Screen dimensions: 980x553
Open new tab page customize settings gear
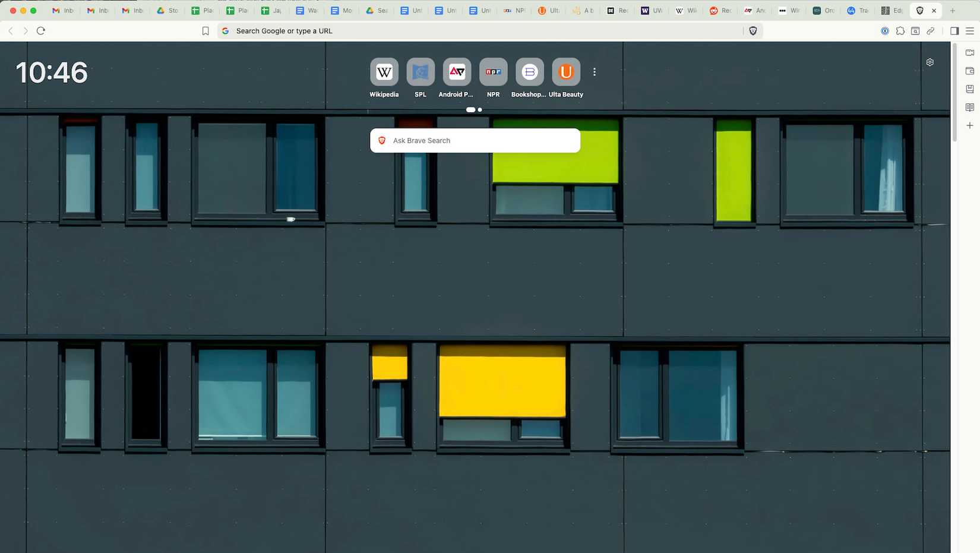tap(930, 62)
